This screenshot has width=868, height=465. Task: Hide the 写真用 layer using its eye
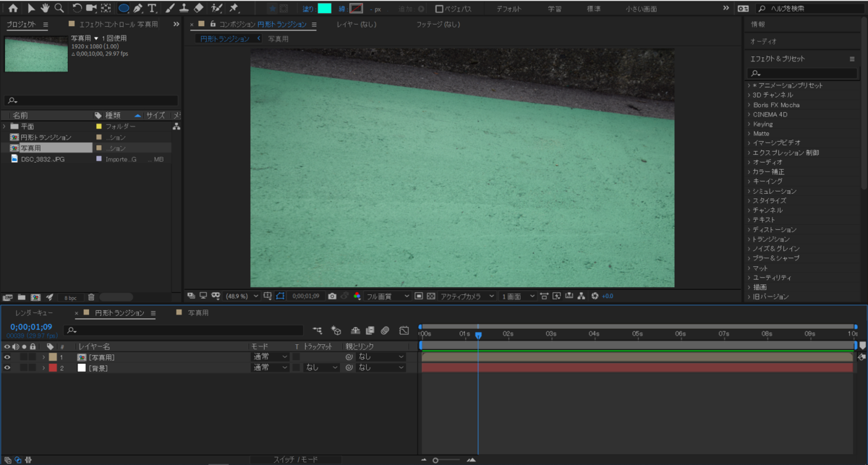click(x=7, y=357)
